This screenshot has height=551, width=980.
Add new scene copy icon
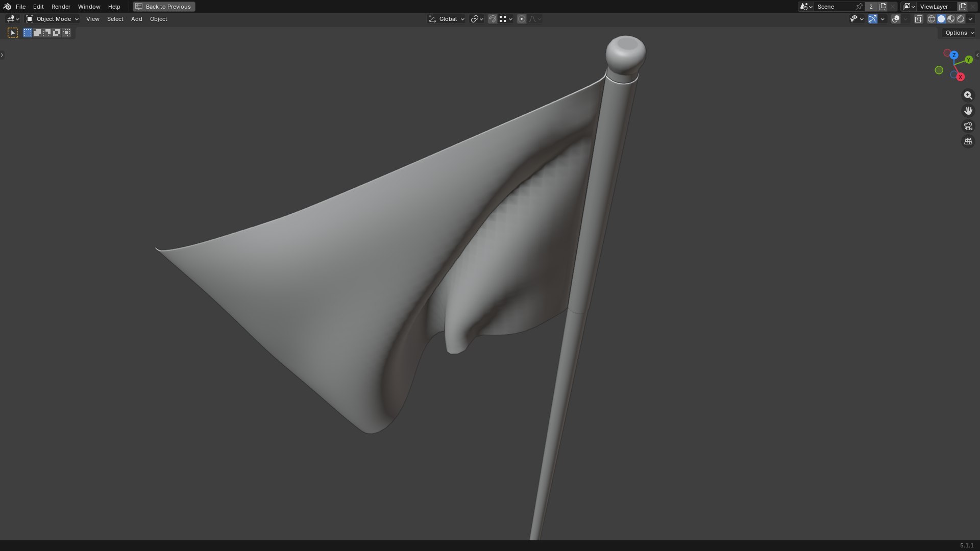click(x=883, y=7)
